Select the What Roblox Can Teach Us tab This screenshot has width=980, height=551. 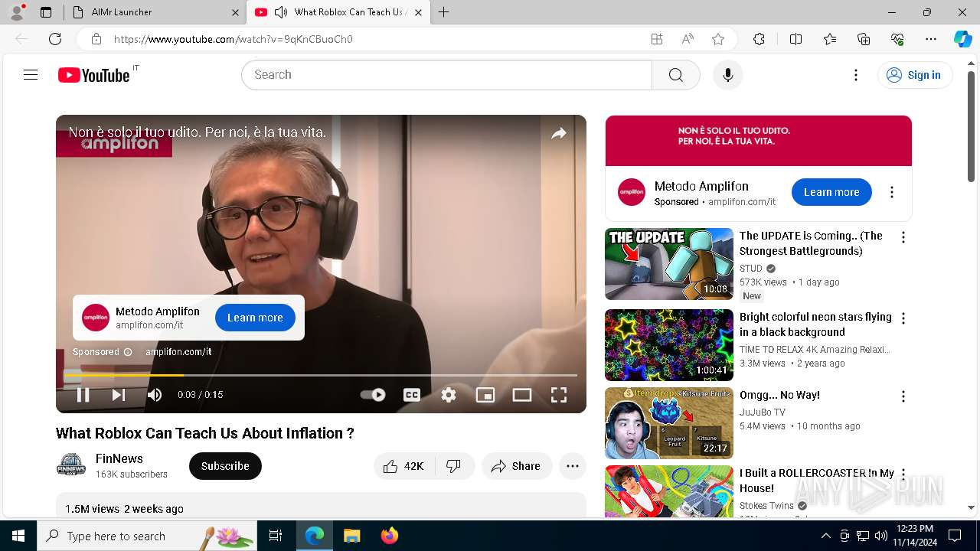click(x=338, y=12)
